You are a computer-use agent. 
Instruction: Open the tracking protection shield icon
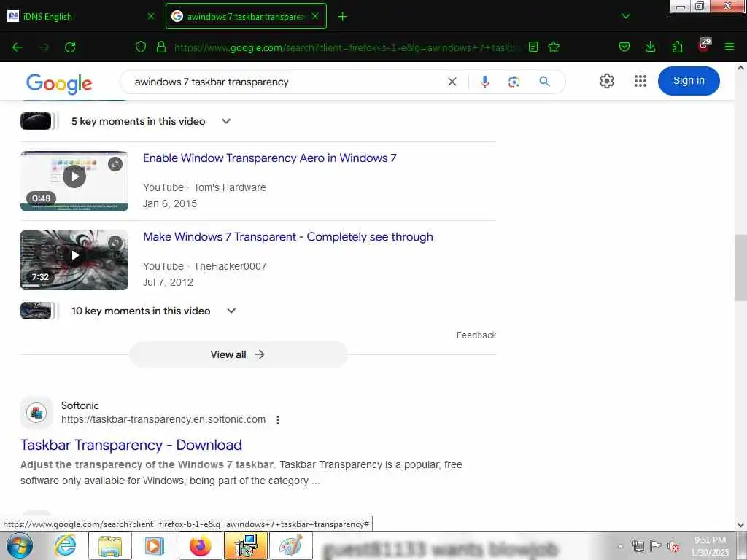pos(141,47)
